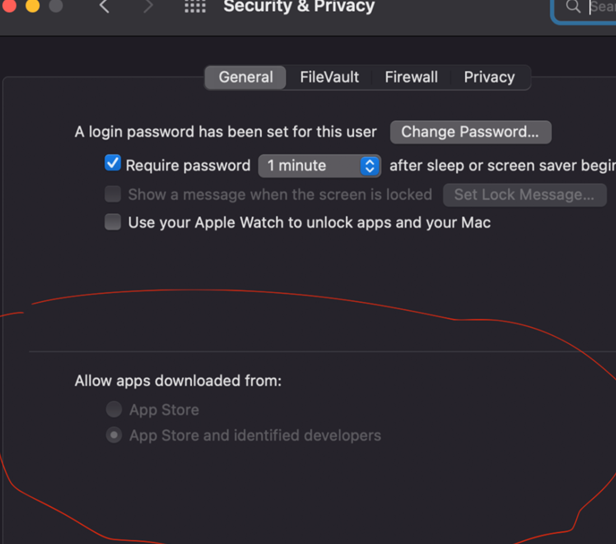Select the General tab
The image size is (616, 544).
[246, 77]
